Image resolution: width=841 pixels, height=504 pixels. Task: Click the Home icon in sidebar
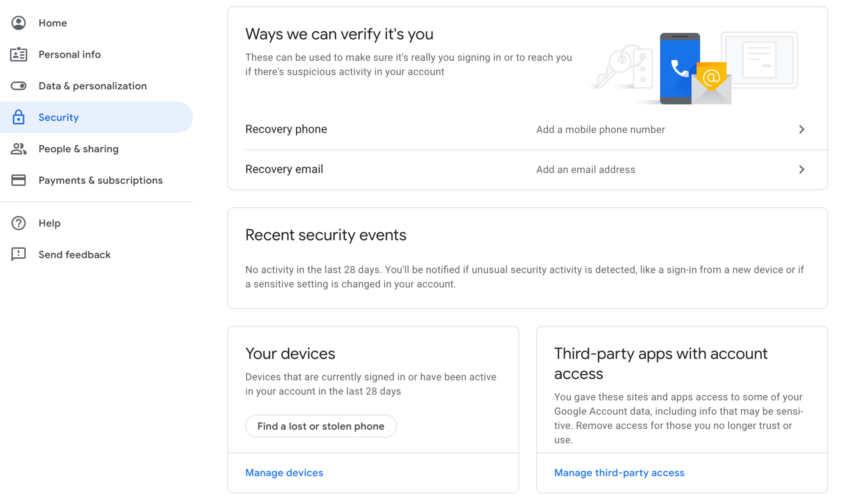point(18,23)
